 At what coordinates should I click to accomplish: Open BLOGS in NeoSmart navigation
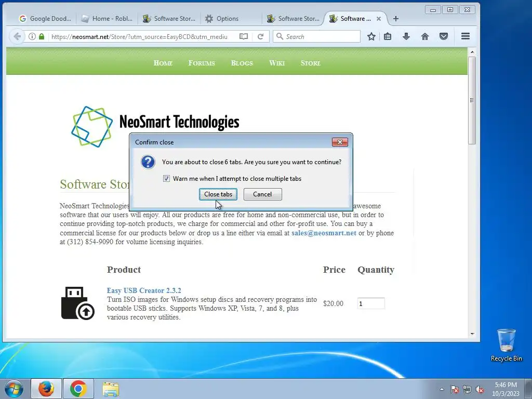(242, 63)
